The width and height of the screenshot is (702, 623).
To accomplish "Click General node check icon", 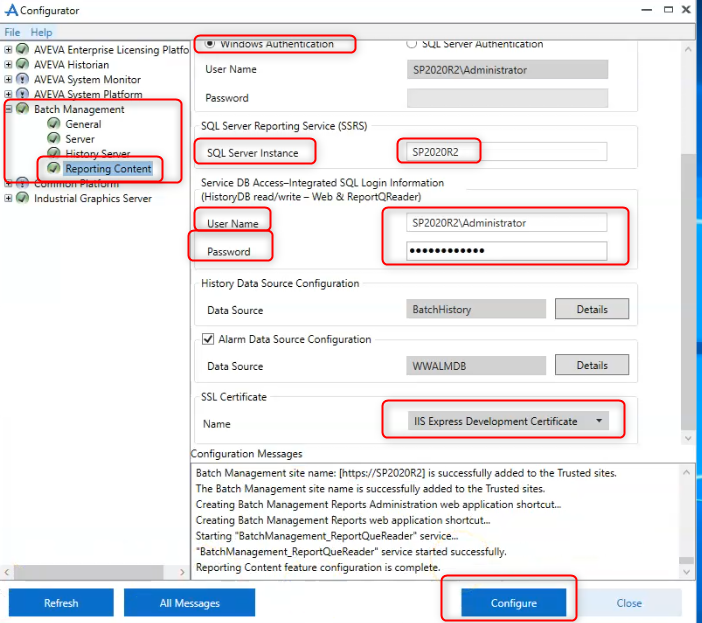I will pyautogui.click(x=54, y=123).
